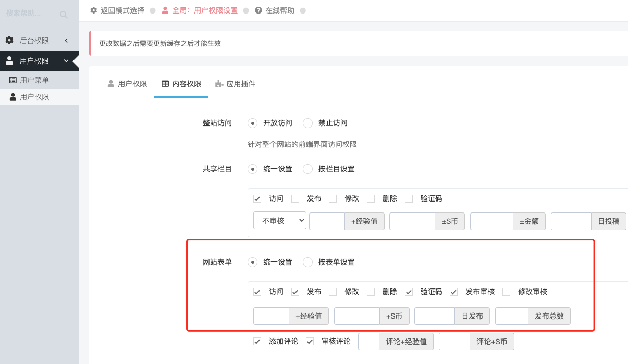Screen dimensions: 628x364
Task: Click the person icon on the 用户权限 tab
Action: [111, 84]
